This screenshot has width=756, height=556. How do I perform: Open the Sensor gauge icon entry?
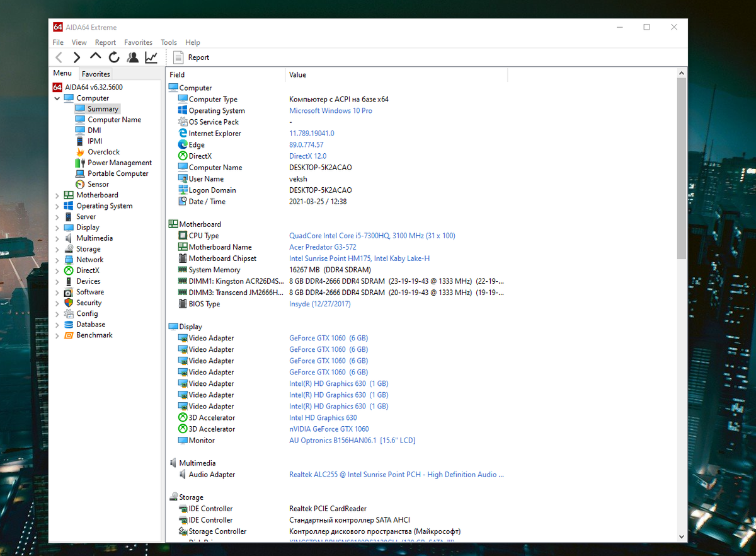coord(80,184)
